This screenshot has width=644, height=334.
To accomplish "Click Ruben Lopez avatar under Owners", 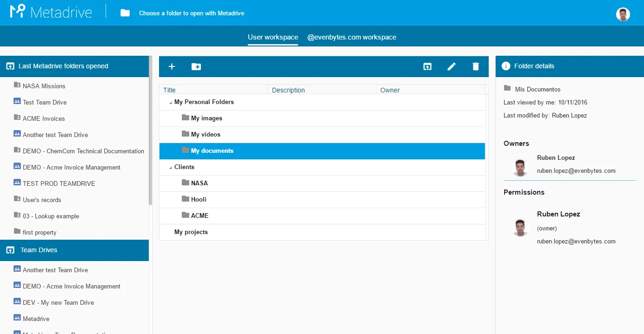I will pyautogui.click(x=520, y=167).
